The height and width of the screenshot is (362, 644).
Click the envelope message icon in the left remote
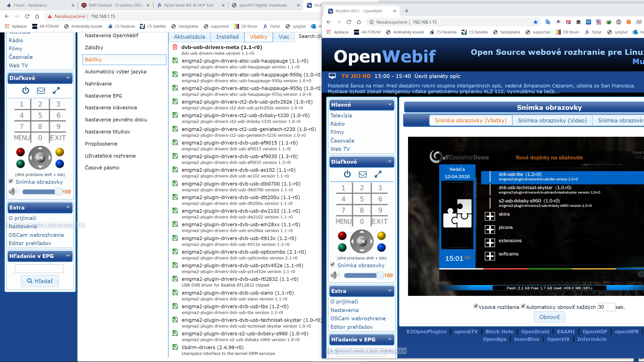tap(41, 90)
